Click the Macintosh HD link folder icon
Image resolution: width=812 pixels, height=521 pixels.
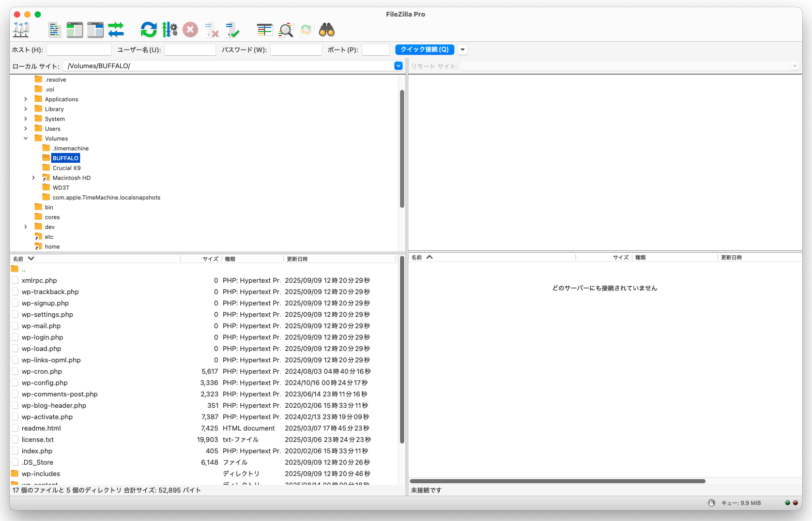(46, 177)
